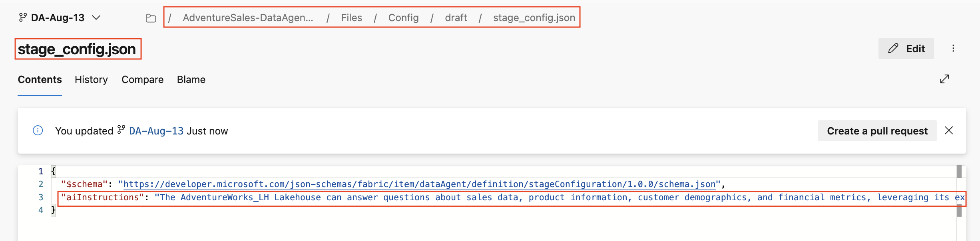
Task: Open the more actions vertical ellipsis menu
Action: click(x=953, y=48)
